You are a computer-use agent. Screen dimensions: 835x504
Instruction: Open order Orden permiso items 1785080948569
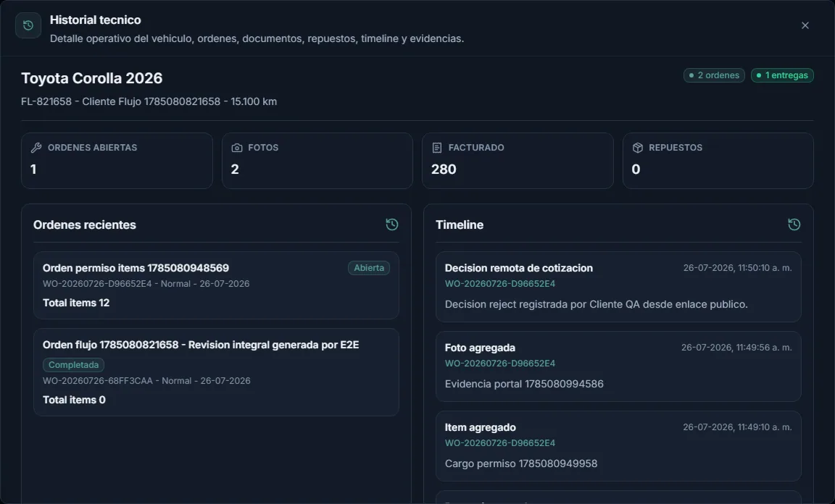[x=216, y=285]
